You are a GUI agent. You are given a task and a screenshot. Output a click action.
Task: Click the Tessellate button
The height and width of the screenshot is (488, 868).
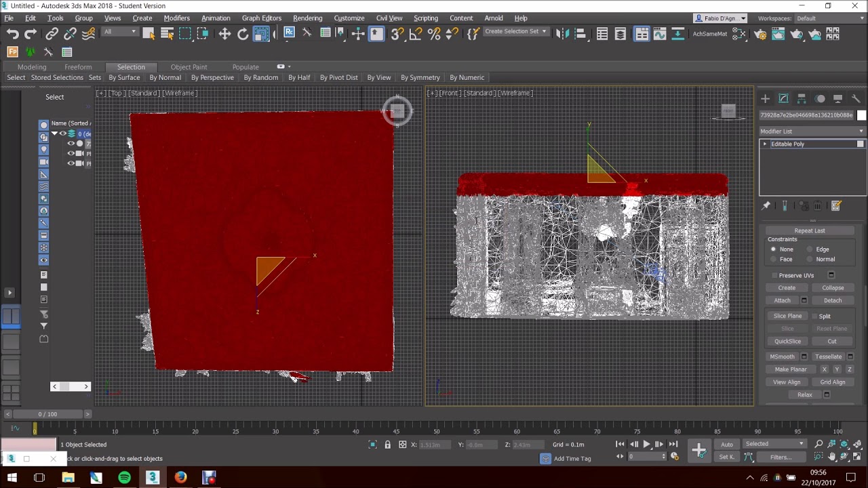(829, 357)
